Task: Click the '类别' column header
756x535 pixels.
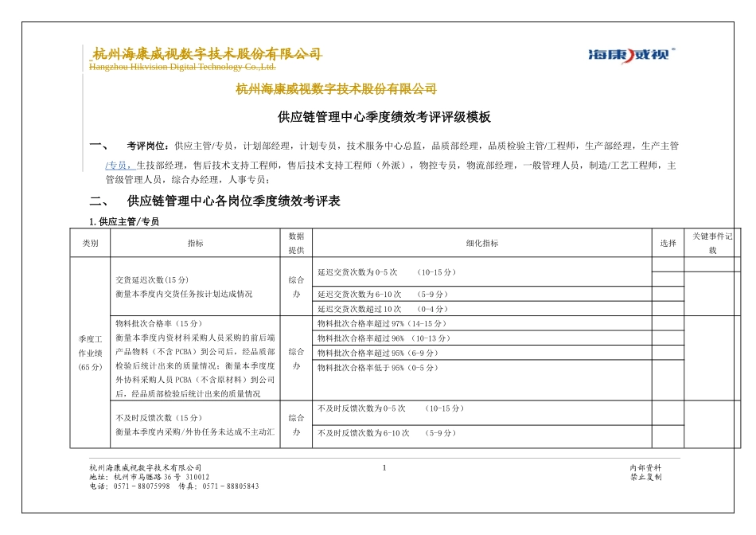Action: pyautogui.click(x=90, y=243)
